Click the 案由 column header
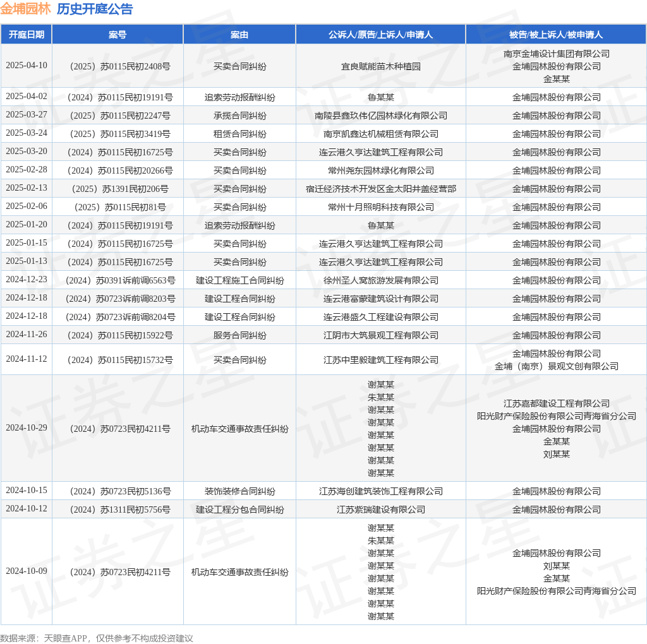The image size is (647, 644). tap(239, 35)
